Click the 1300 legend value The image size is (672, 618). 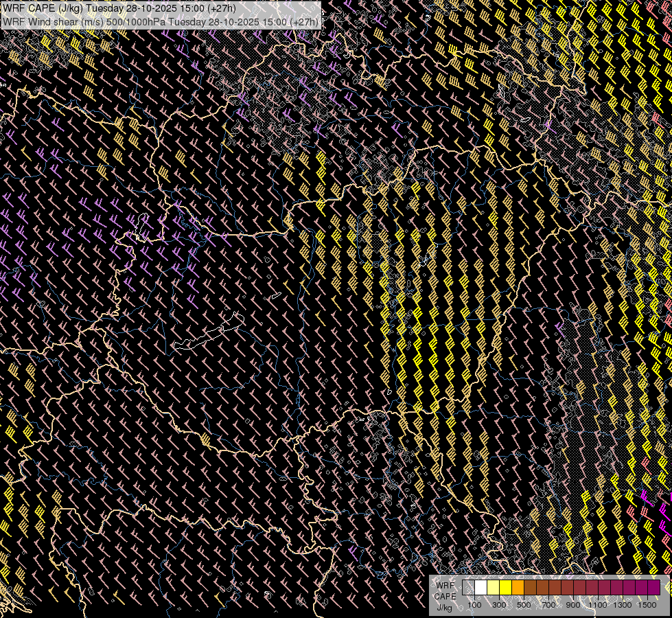point(623,605)
